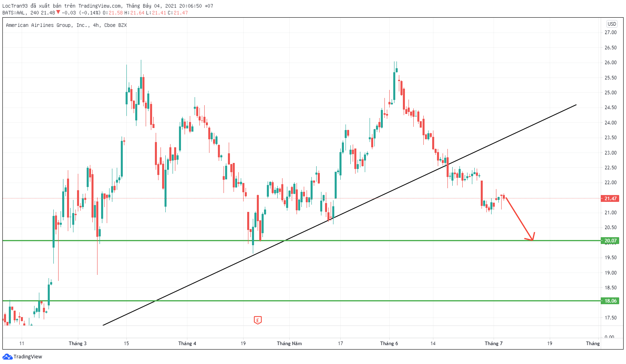Select the 21.47 current price label

[610, 199]
